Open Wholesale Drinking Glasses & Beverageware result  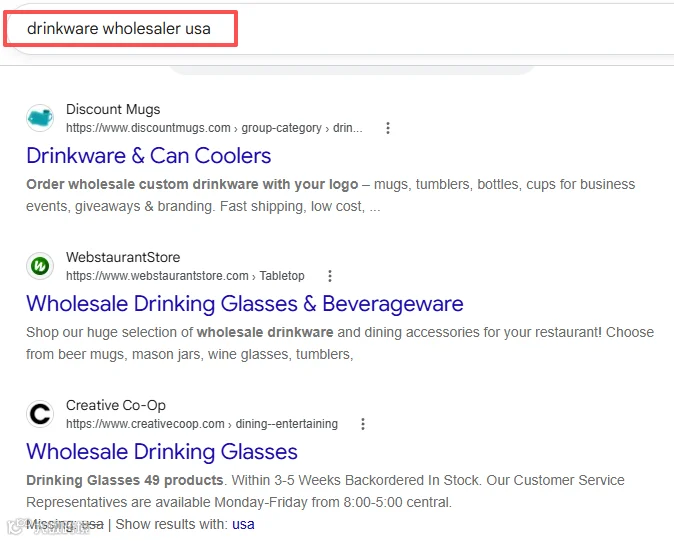[x=245, y=304]
